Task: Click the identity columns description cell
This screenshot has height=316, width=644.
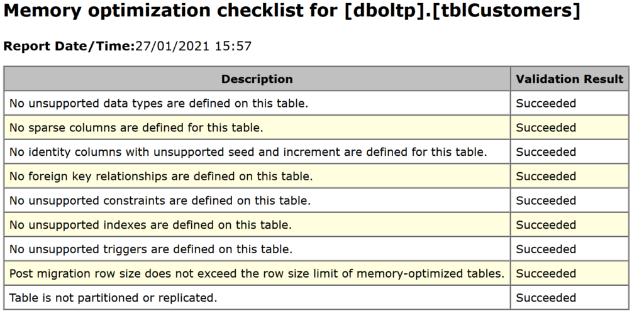Action: click(257, 152)
